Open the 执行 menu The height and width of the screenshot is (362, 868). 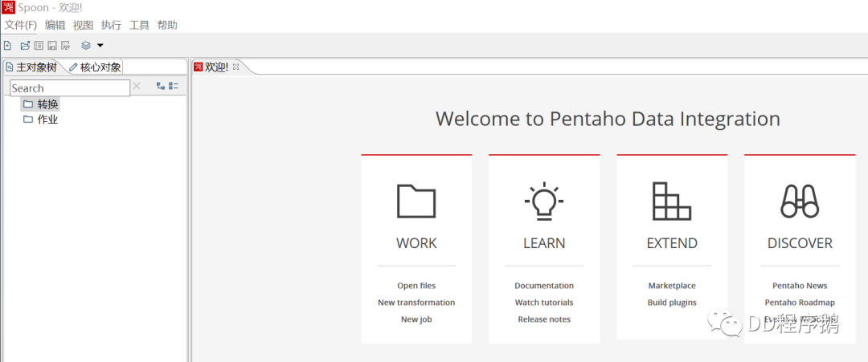click(111, 25)
